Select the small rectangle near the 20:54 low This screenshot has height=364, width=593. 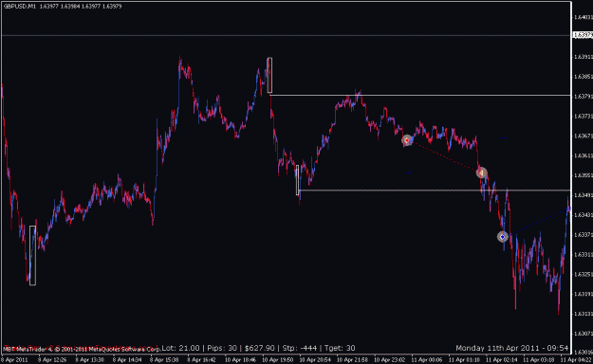[298, 180]
